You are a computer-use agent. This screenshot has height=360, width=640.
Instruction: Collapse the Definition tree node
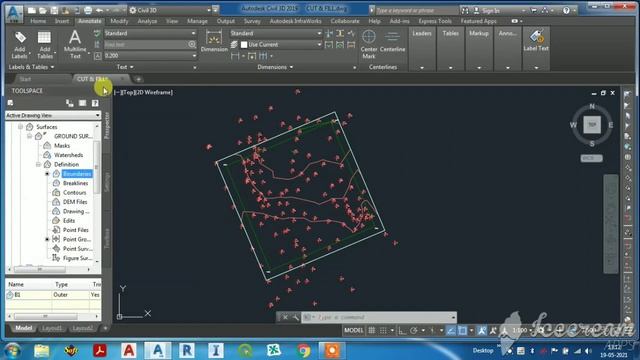coord(38,164)
